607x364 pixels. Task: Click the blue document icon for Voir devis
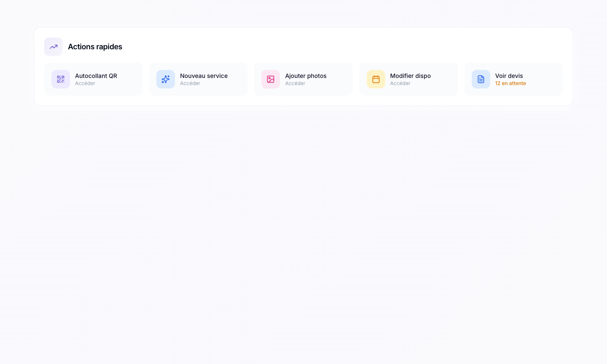click(481, 79)
